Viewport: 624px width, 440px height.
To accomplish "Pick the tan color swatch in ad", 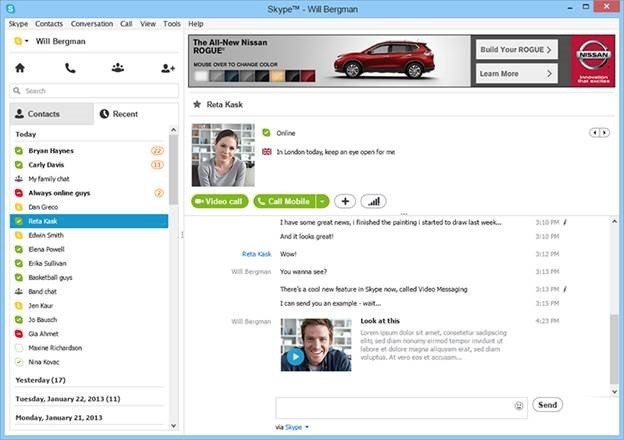I will pyautogui.click(x=277, y=76).
